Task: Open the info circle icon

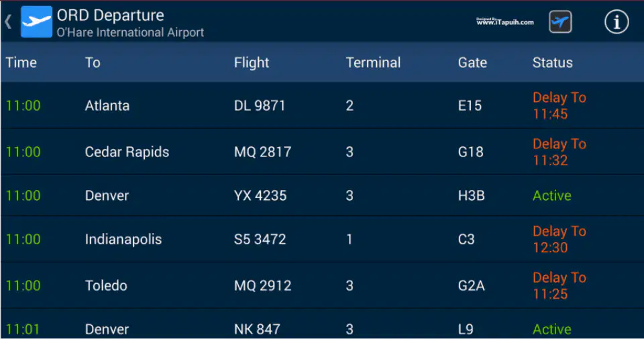Action: click(x=616, y=21)
